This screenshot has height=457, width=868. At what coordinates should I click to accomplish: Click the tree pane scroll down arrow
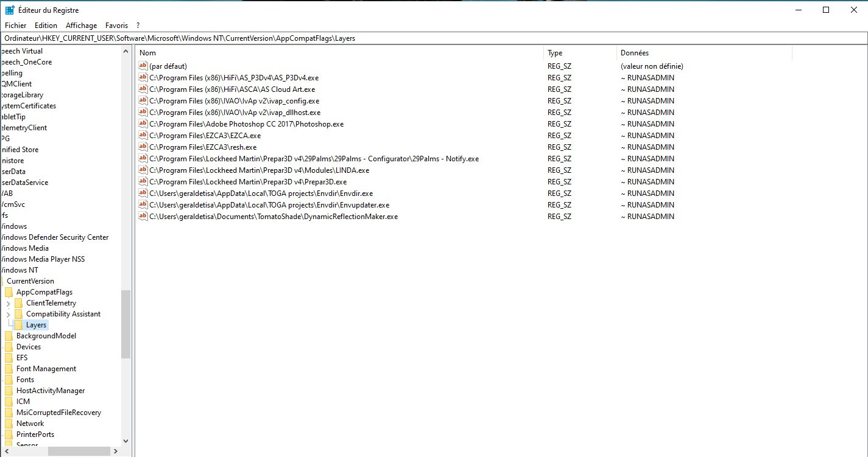pos(125,441)
